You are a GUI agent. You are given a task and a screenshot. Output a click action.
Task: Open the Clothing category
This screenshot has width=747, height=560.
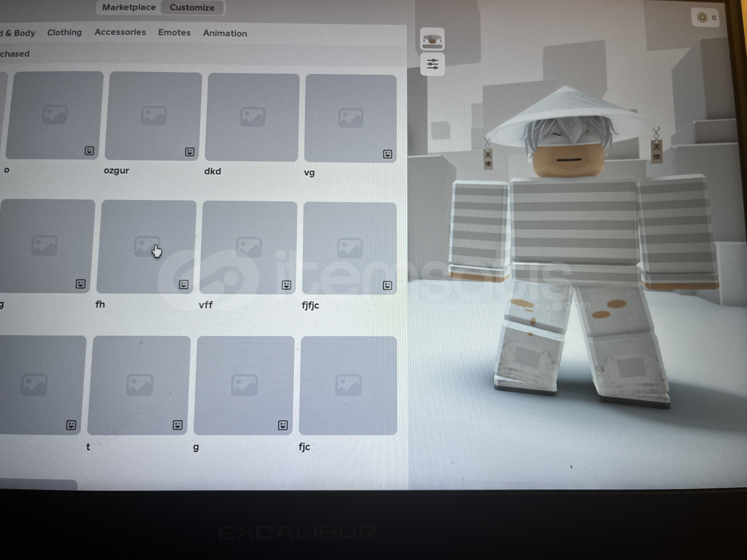point(64,33)
